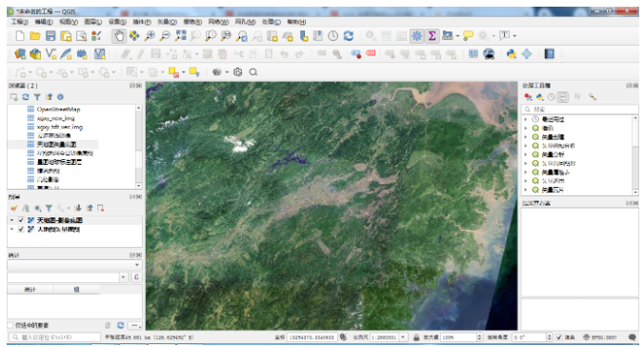Screen dimensions: 644x347
Task: Open the log messages bubble in status bar
Action: 632,337
